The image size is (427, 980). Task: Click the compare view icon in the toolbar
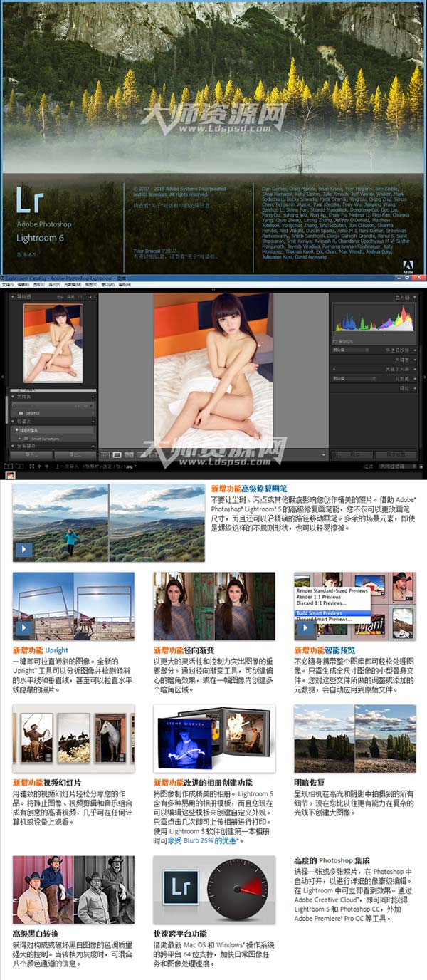click(x=128, y=454)
